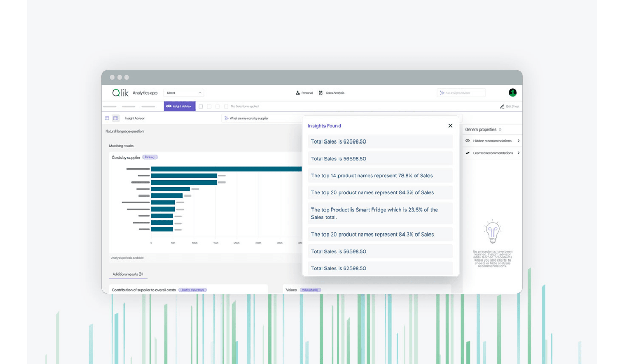Open the Additional results (3) tab
The width and height of the screenshot is (624, 364).
point(127,274)
